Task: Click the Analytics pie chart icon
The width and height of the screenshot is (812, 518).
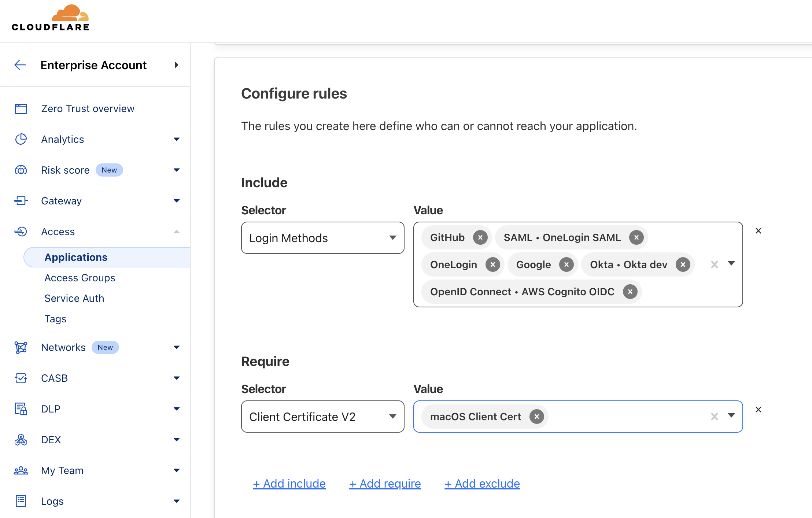Action: point(21,139)
